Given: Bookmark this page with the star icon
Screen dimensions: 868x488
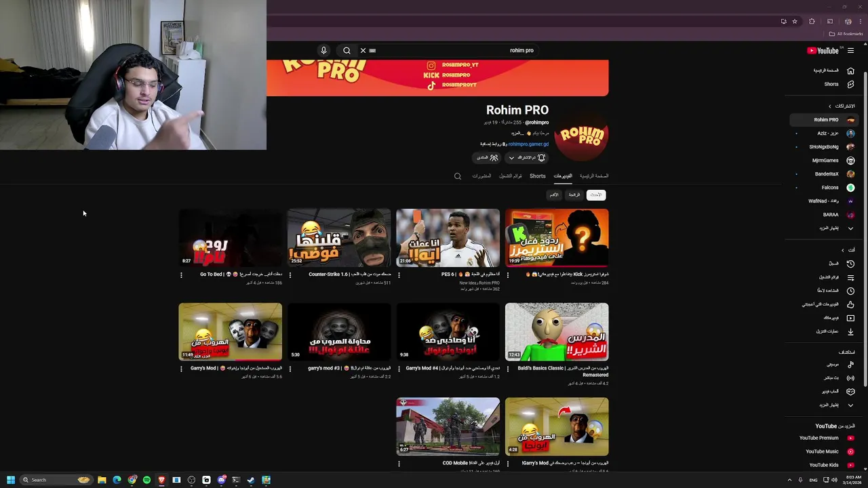Looking at the screenshot, I should click(795, 21).
